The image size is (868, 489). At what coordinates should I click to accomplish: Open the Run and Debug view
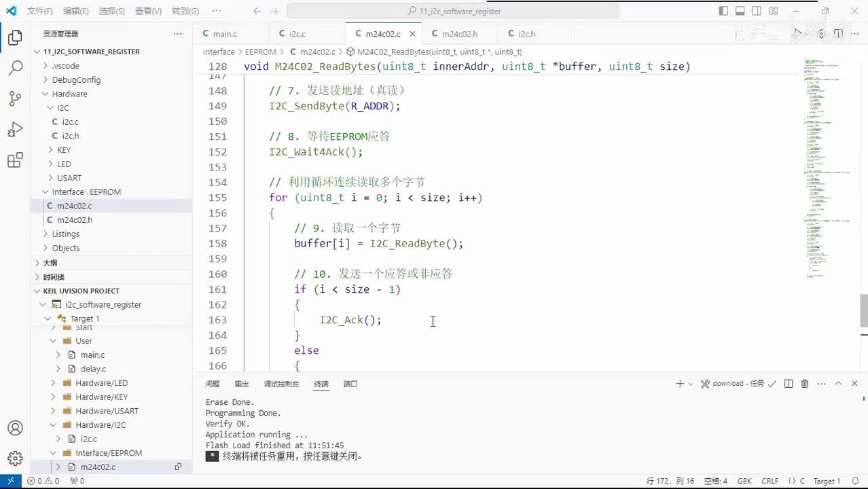coord(15,130)
